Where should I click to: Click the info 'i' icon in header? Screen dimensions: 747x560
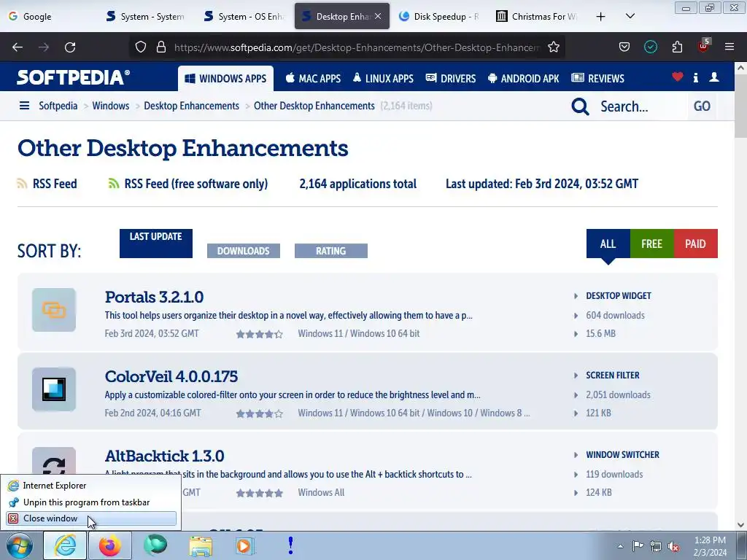tap(695, 77)
